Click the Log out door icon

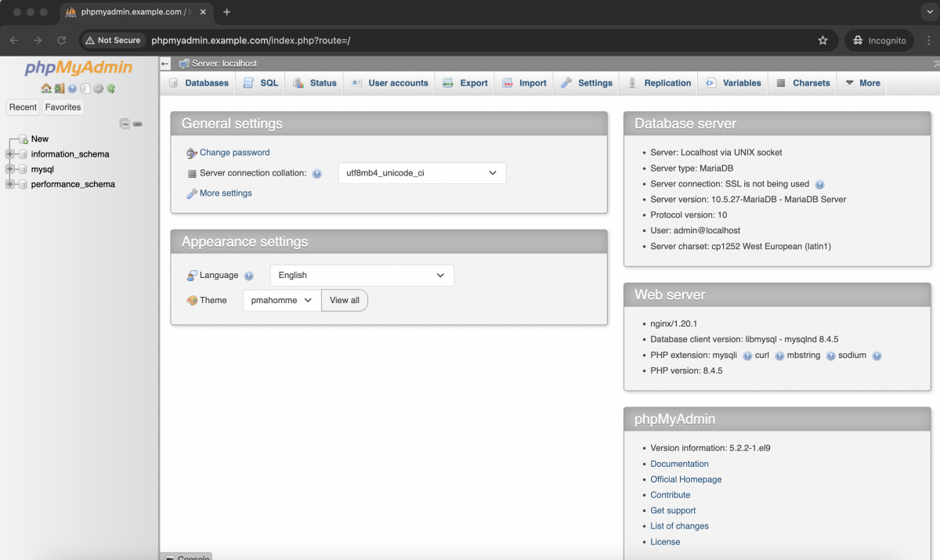point(60,89)
